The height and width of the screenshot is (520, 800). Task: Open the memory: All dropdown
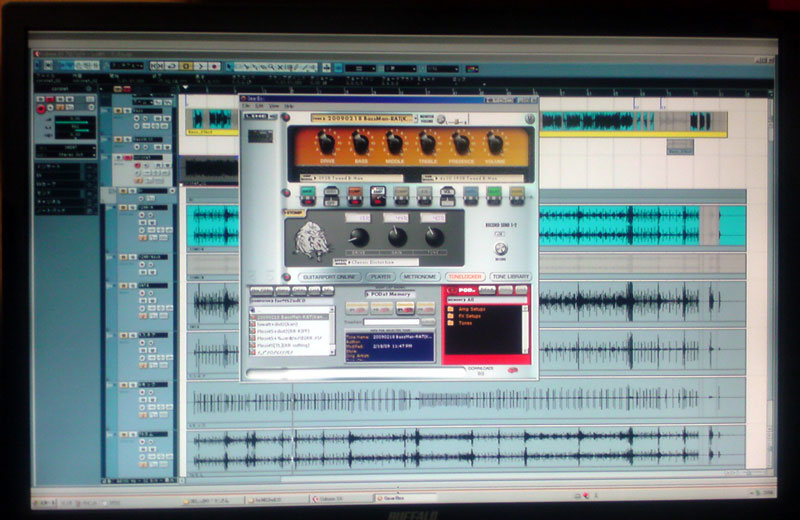pyautogui.click(x=487, y=300)
